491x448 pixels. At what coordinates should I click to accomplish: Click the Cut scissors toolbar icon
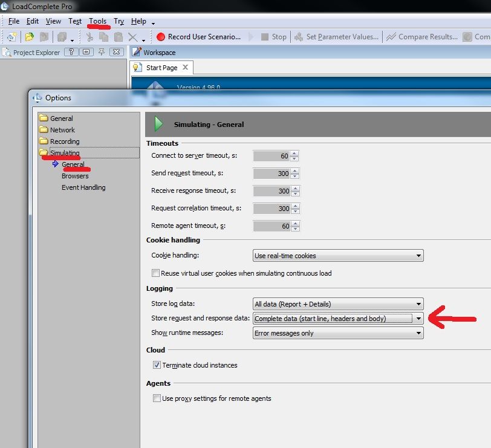tap(89, 37)
